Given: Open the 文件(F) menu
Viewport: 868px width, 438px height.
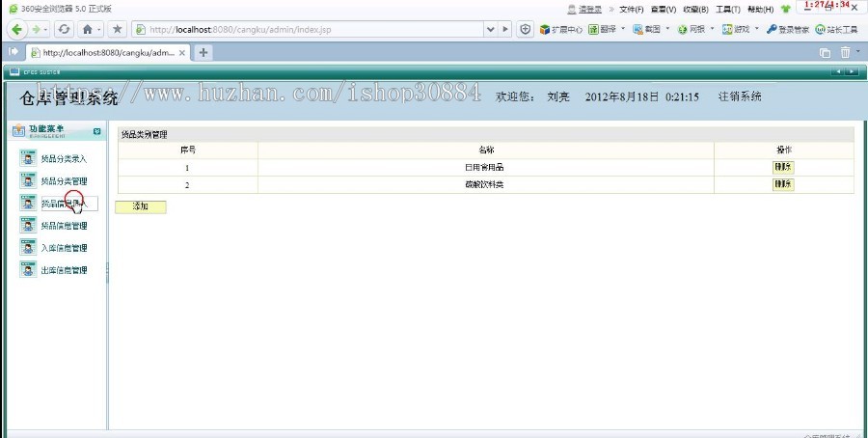Looking at the screenshot, I should tap(631, 10).
